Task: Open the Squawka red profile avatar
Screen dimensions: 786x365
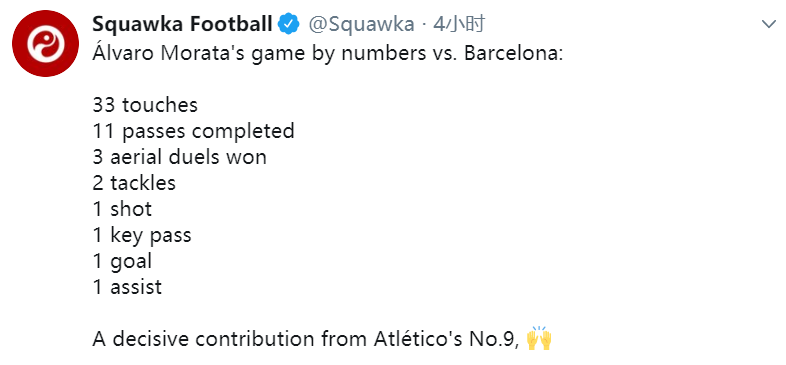Action: click(x=46, y=43)
